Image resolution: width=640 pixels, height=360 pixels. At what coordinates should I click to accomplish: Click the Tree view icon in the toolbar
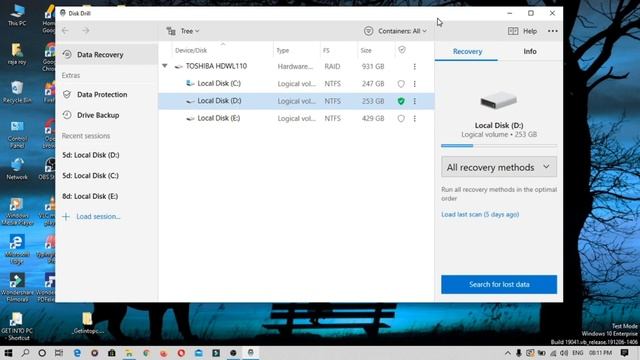(171, 31)
